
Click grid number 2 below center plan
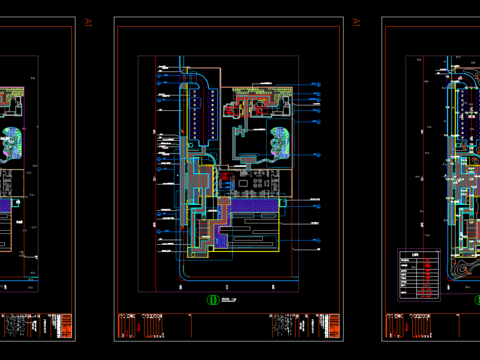click(x=227, y=287)
